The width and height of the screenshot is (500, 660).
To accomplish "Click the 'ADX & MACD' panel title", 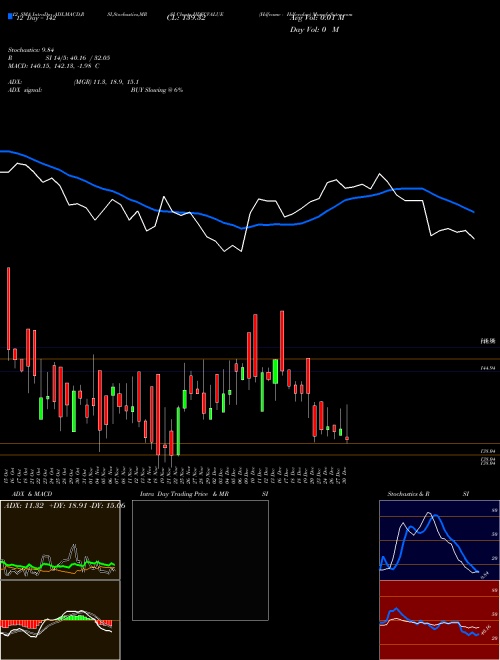I will coord(32,494).
